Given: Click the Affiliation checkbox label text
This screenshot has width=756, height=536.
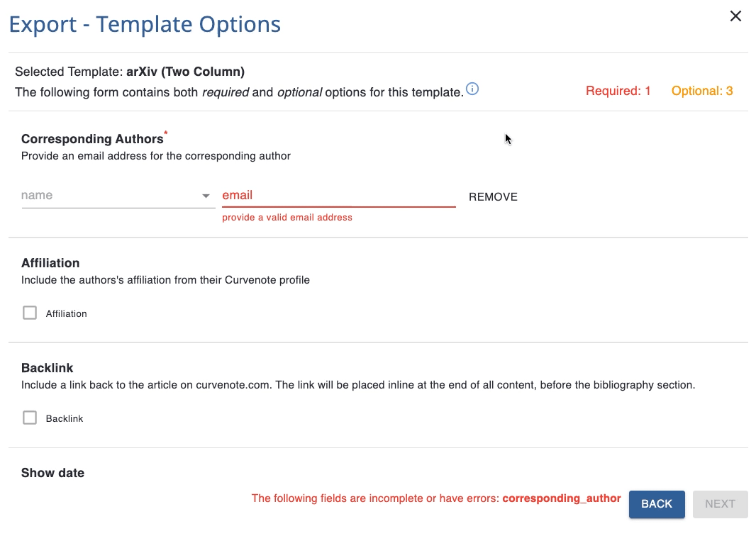Looking at the screenshot, I should click(67, 313).
